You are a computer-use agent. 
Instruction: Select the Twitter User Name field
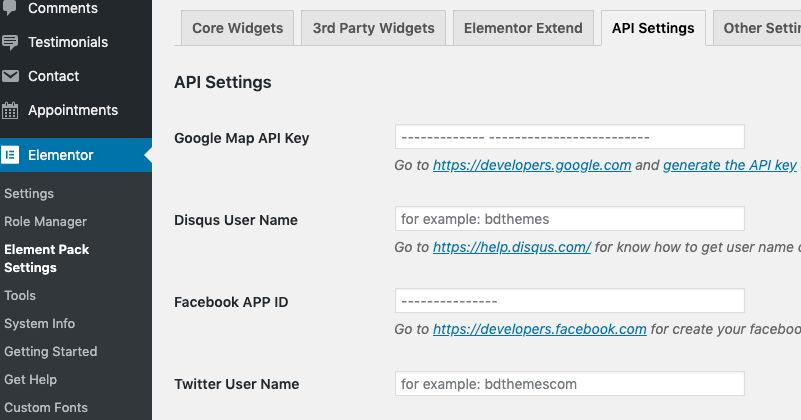570,383
